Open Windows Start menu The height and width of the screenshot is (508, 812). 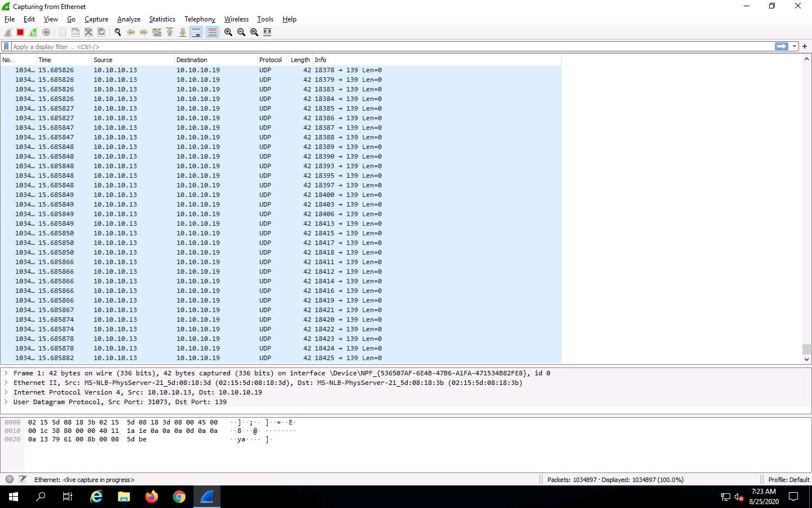pyautogui.click(x=14, y=497)
